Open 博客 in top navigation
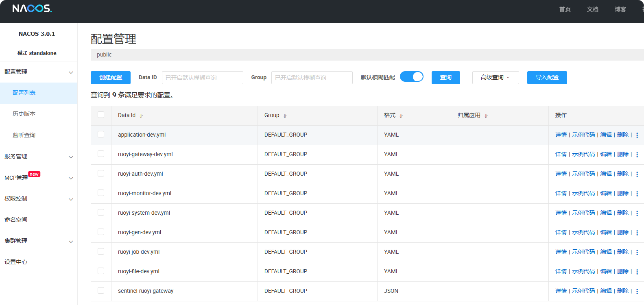This screenshot has width=644, height=305. 620,9
